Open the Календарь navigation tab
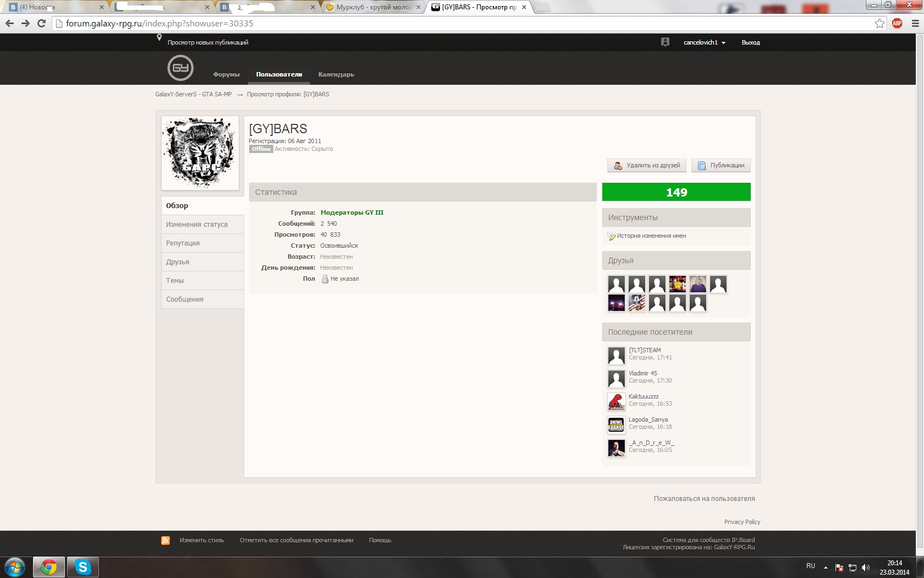 click(336, 74)
